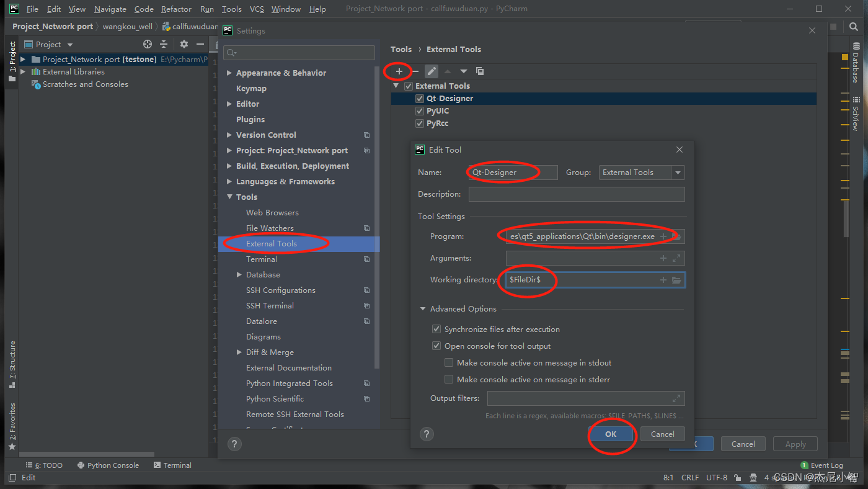Screen dimensions: 868x489
Task: Click Settings search field
Action: point(299,53)
